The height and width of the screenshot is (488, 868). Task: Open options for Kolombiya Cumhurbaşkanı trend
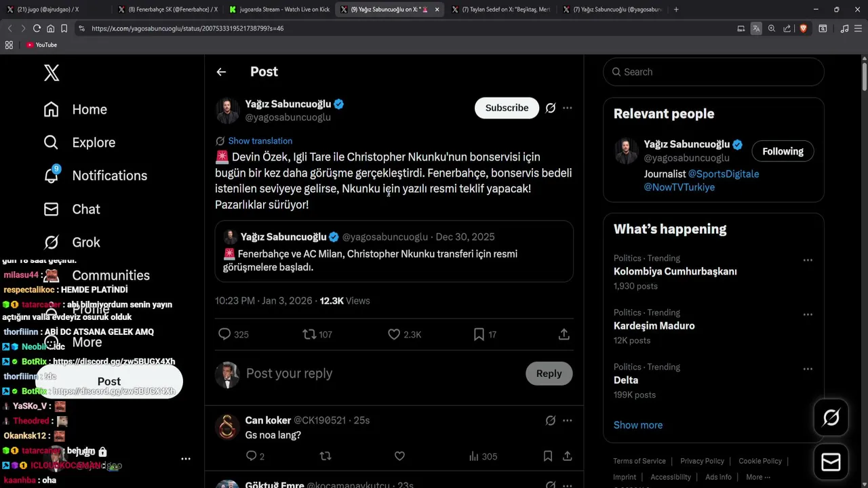coord(808,260)
